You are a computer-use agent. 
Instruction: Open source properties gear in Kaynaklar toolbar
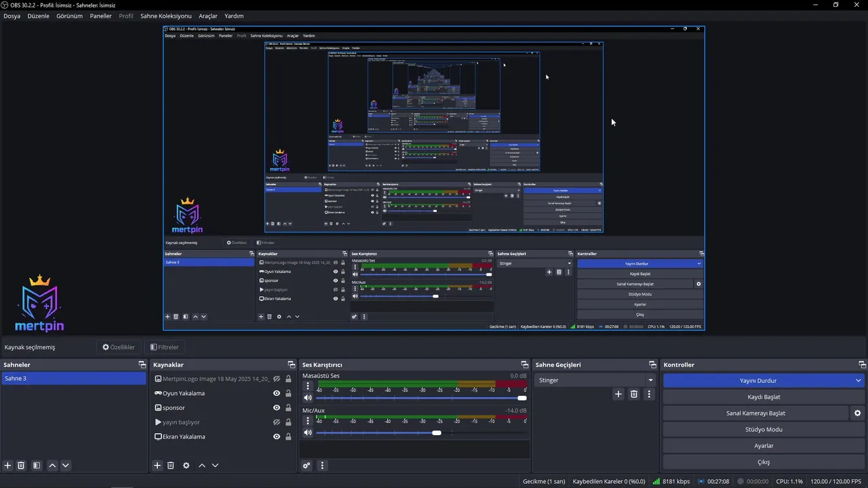pyautogui.click(x=186, y=466)
